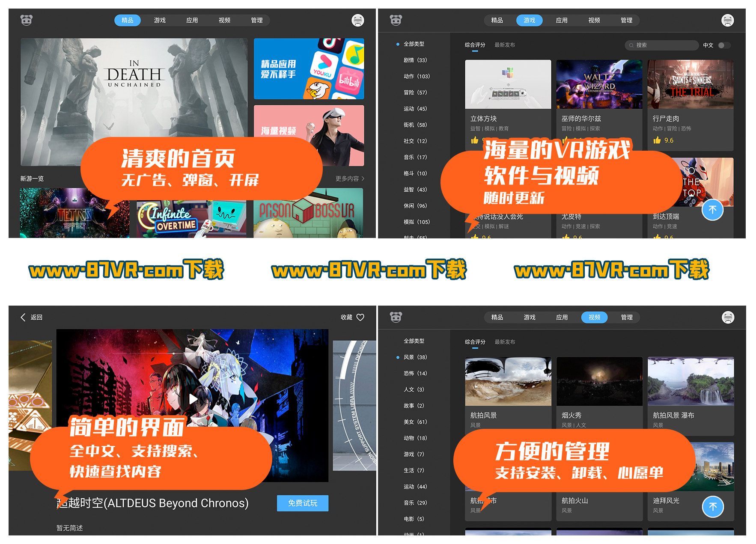Filter videos by 电影 (5)
Viewport: 756px width, 544px height.
[x=414, y=519]
